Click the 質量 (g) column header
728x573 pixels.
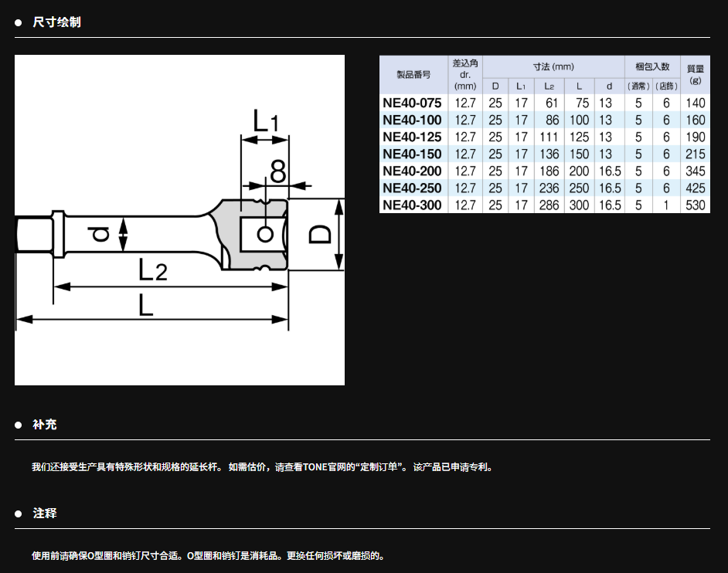pyautogui.click(x=695, y=74)
